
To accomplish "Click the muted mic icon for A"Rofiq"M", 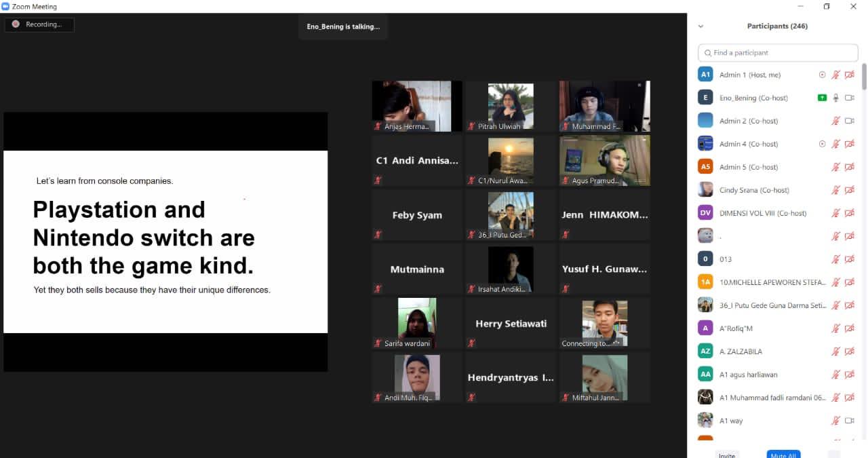I will pos(836,328).
